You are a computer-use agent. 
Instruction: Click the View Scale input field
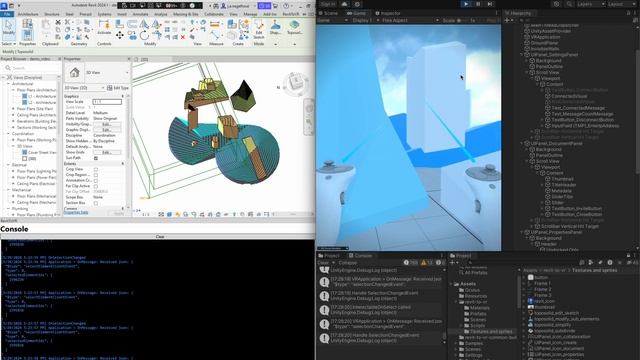click(107, 102)
